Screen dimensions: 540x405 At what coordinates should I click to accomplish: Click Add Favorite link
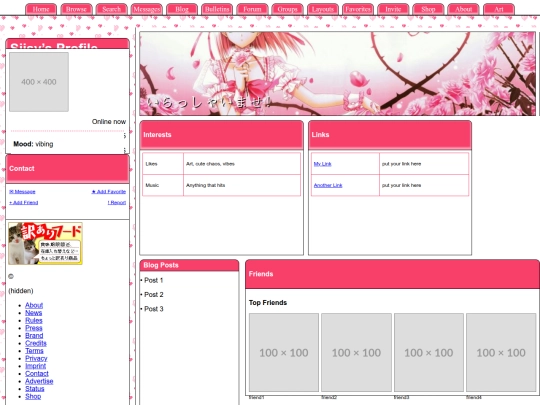click(x=109, y=191)
